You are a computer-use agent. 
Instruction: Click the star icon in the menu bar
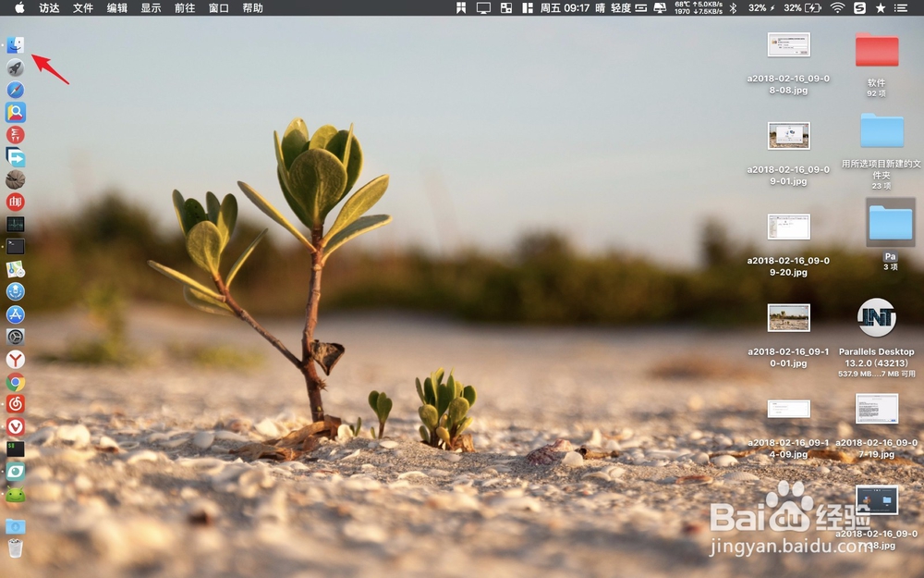click(881, 7)
